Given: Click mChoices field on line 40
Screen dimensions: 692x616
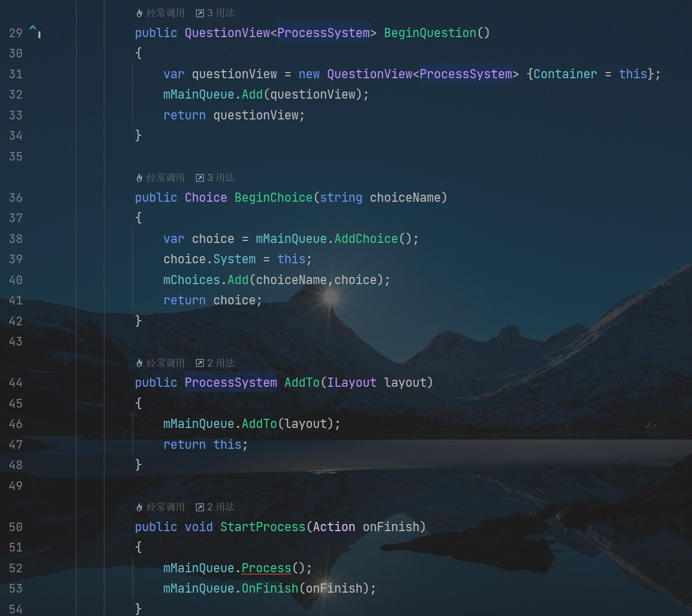Looking at the screenshot, I should coord(192,280).
